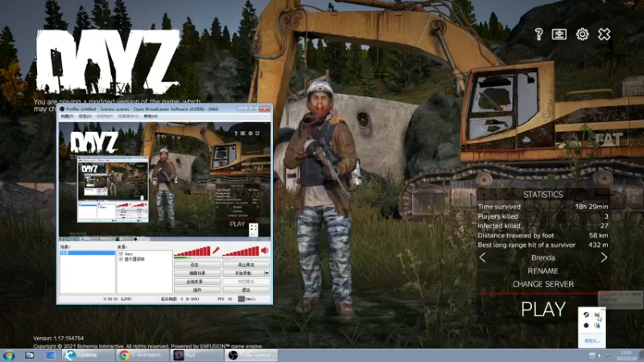Select next character arrow right of Brenda
The height and width of the screenshot is (362, 644).
[604, 257]
